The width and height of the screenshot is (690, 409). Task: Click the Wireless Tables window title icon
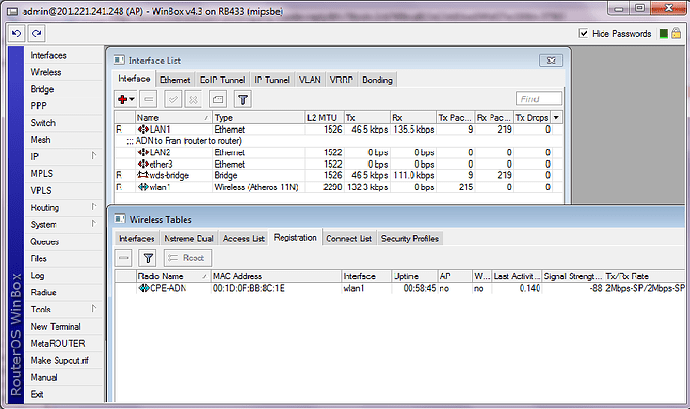coord(119,219)
